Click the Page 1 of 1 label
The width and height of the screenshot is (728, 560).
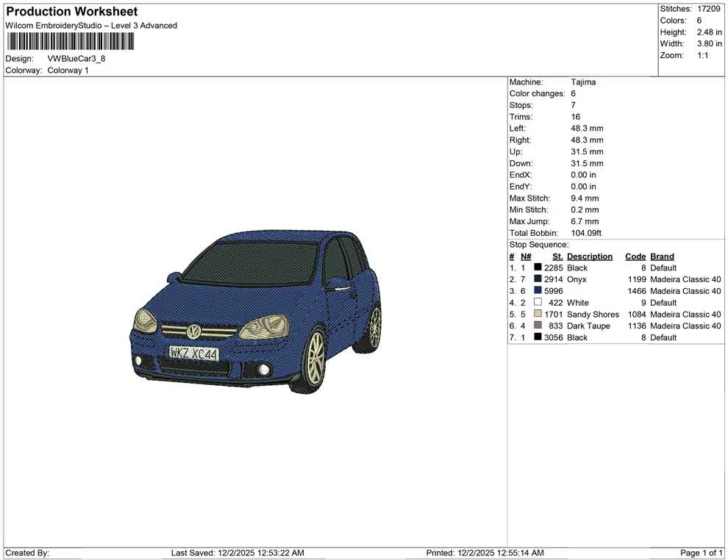(699, 553)
